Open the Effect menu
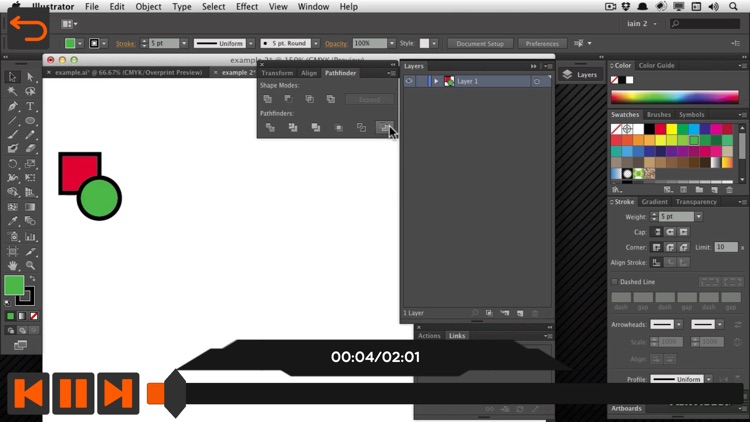Viewport: 750px width, 422px height. 247,7
